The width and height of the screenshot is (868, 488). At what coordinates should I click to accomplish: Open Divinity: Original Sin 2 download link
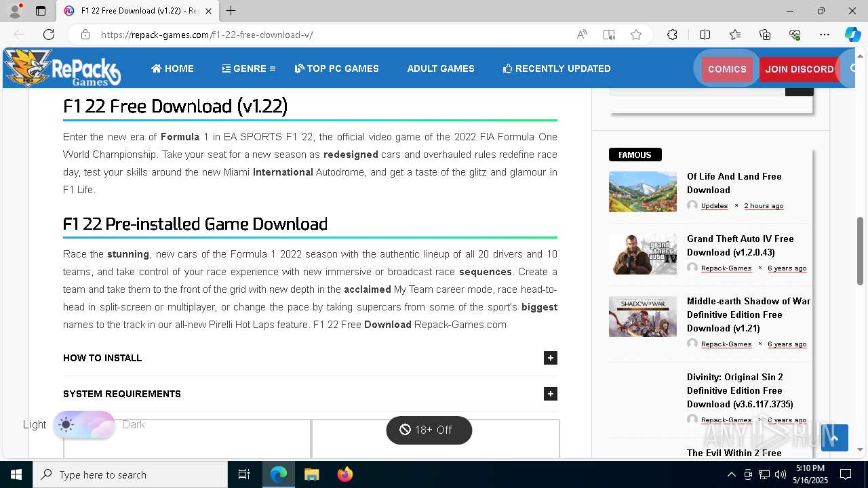[x=740, y=390]
